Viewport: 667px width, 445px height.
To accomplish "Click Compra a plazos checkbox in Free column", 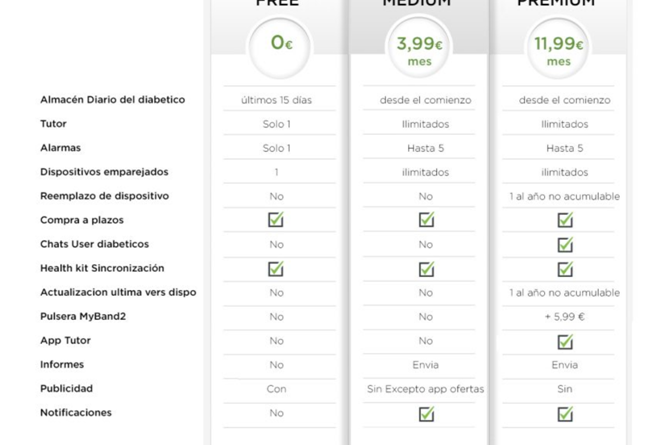I will click(276, 220).
